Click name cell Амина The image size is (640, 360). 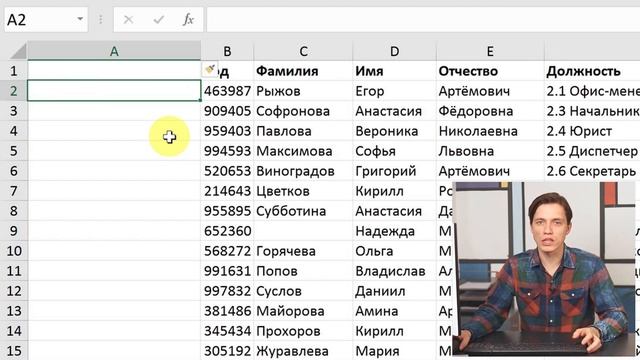point(395,311)
